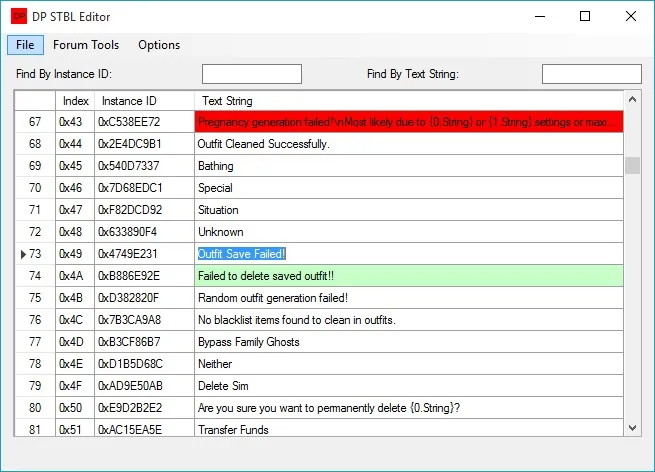Click instance ID 0xF82DCD92
The height and width of the screenshot is (472, 655).
pyautogui.click(x=145, y=210)
